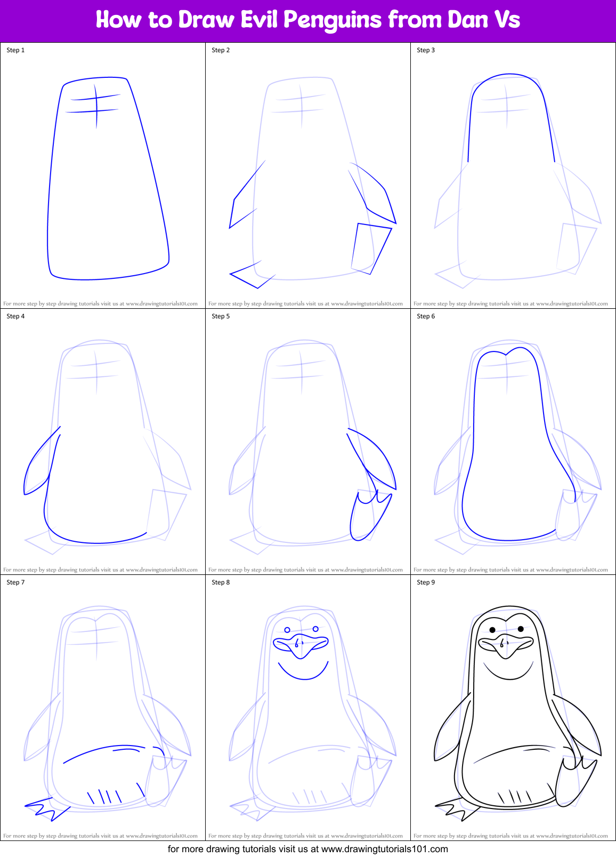Screen dimensions: 616x857
Task: Click the Step 2 label
Action: [x=221, y=50]
